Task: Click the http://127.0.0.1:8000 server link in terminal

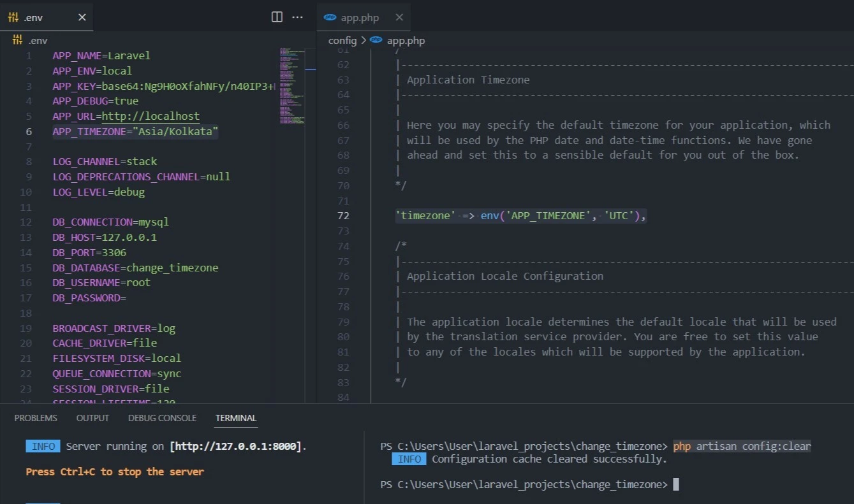Action: click(x=236, y=446)
